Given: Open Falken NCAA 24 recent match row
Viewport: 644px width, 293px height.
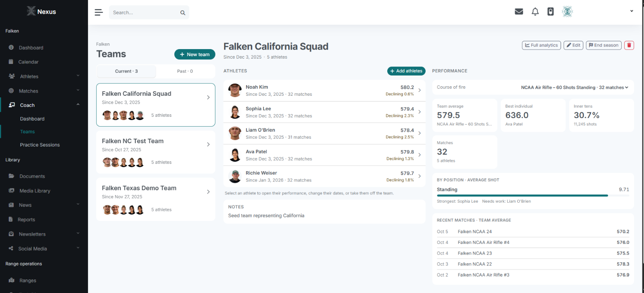Looking at the screenshot, I should (533, 232).
